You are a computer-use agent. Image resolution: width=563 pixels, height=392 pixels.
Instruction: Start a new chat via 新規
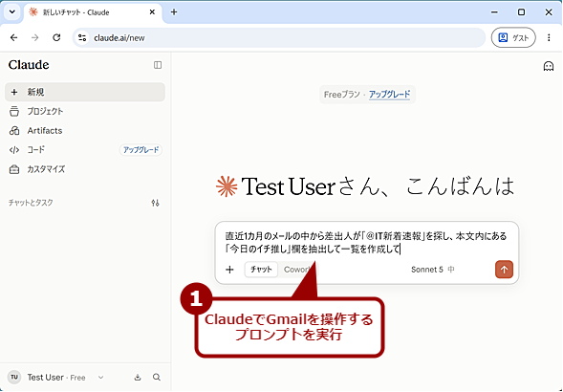(85, 92)
